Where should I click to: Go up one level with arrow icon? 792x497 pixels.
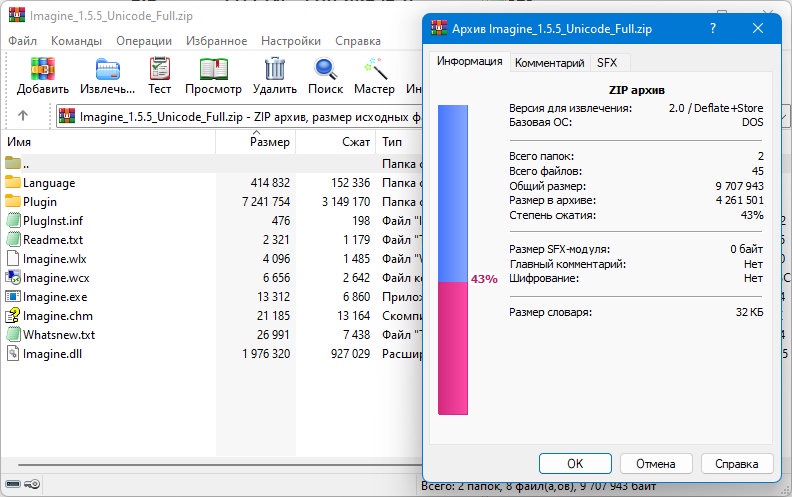click(23, 116)
